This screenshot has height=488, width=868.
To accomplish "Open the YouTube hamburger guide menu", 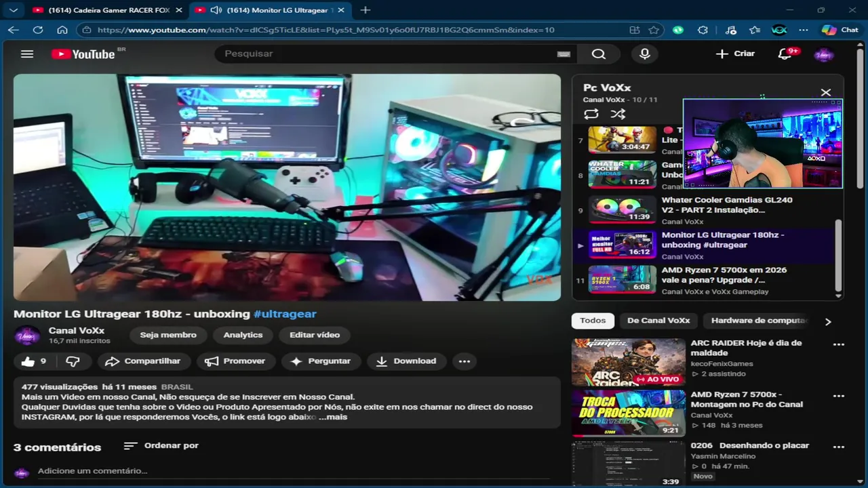I will click(27, 54).
